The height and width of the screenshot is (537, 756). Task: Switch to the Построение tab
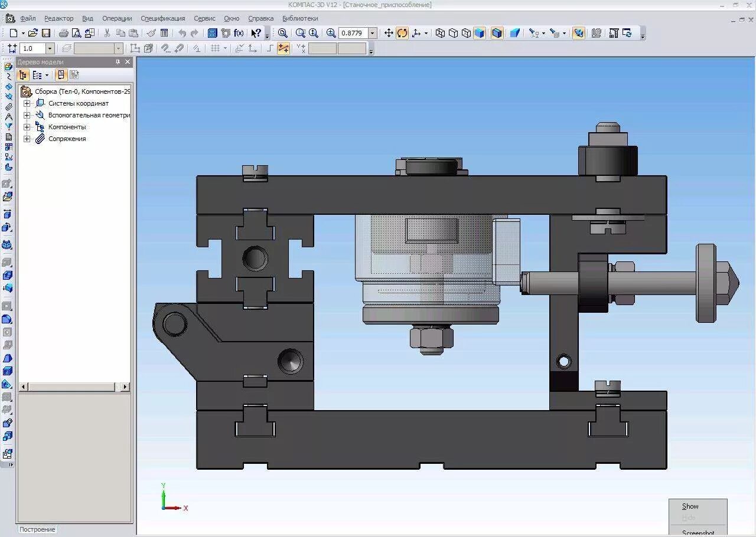pos(37,529)
